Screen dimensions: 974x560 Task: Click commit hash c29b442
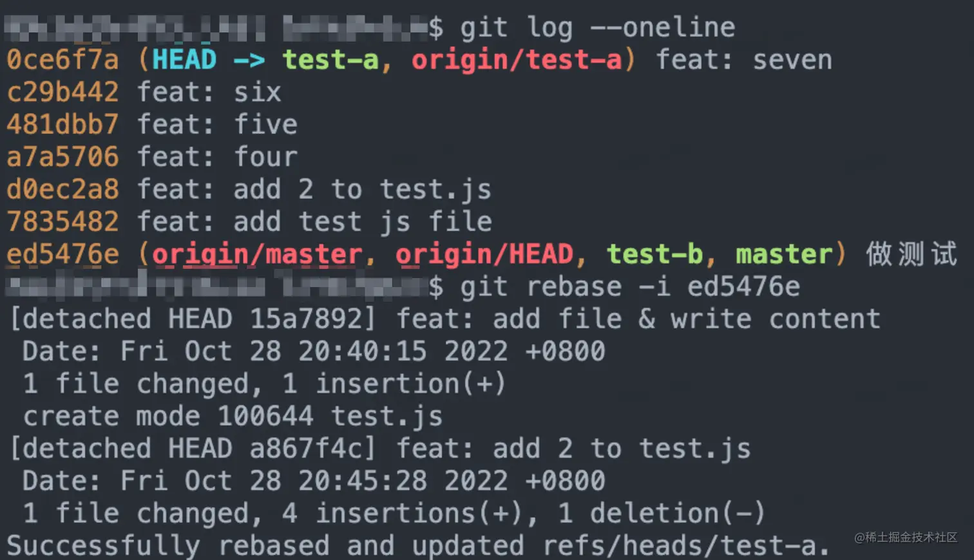coord(62,92)
